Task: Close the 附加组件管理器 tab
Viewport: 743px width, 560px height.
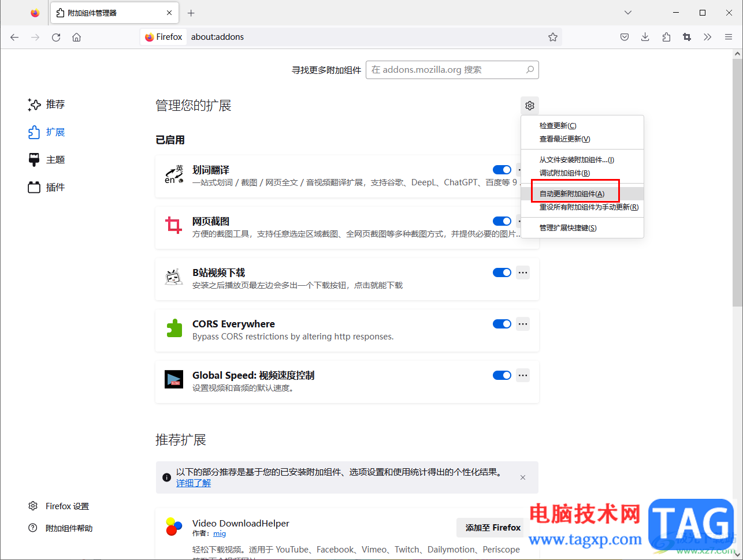Action: (169, 13)
